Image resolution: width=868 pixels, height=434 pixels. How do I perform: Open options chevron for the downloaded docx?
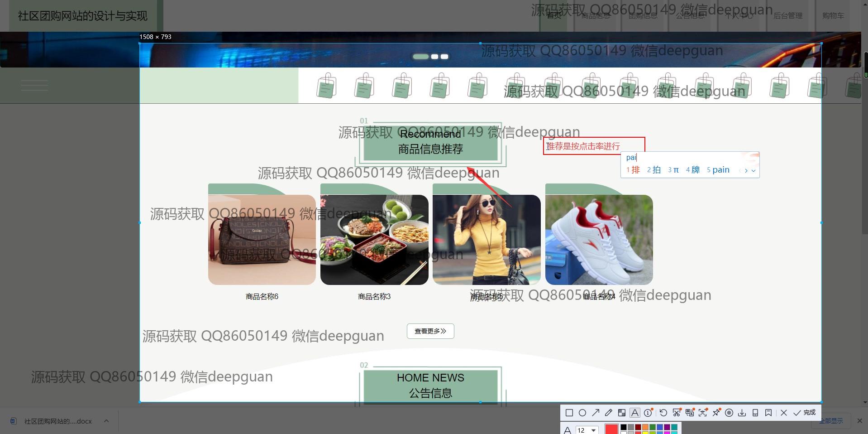pos(106,421)
